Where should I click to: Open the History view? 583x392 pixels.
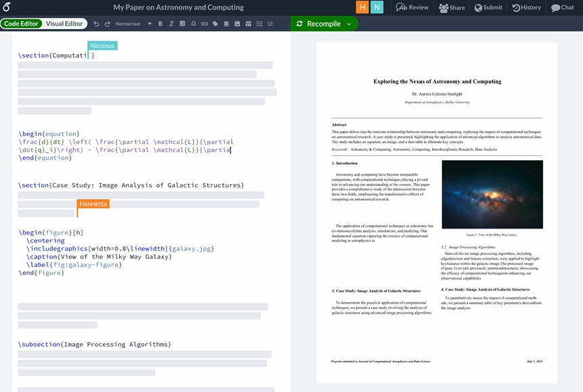[x=526, y=7]
